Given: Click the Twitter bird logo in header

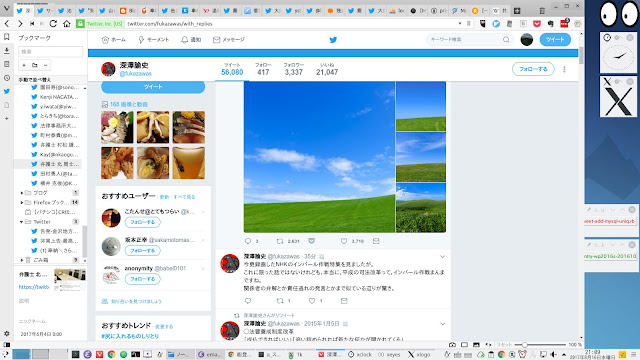Looking at the screenshot, I should [x=333, y=40].
